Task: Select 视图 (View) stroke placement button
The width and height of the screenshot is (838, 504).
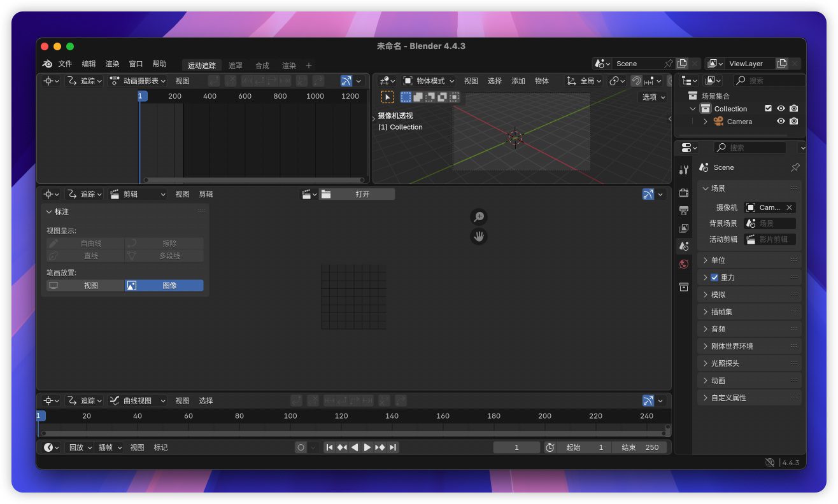Action: coord(85,286)
